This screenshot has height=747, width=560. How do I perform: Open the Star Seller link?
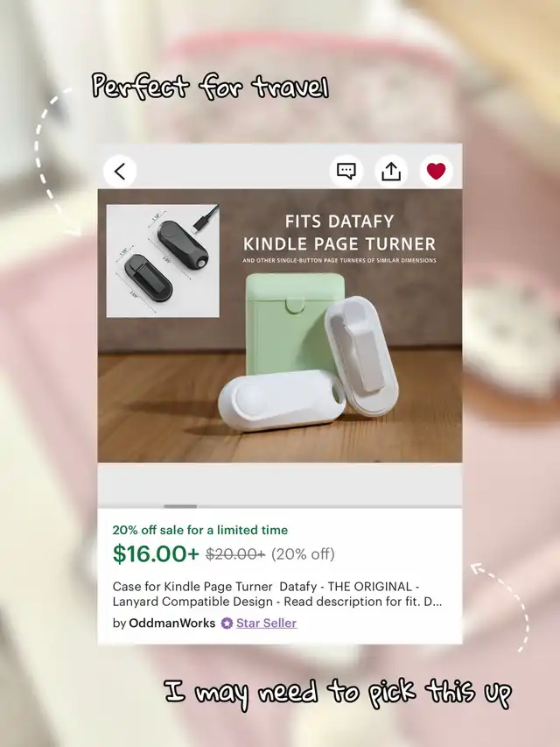click(266, 624)
